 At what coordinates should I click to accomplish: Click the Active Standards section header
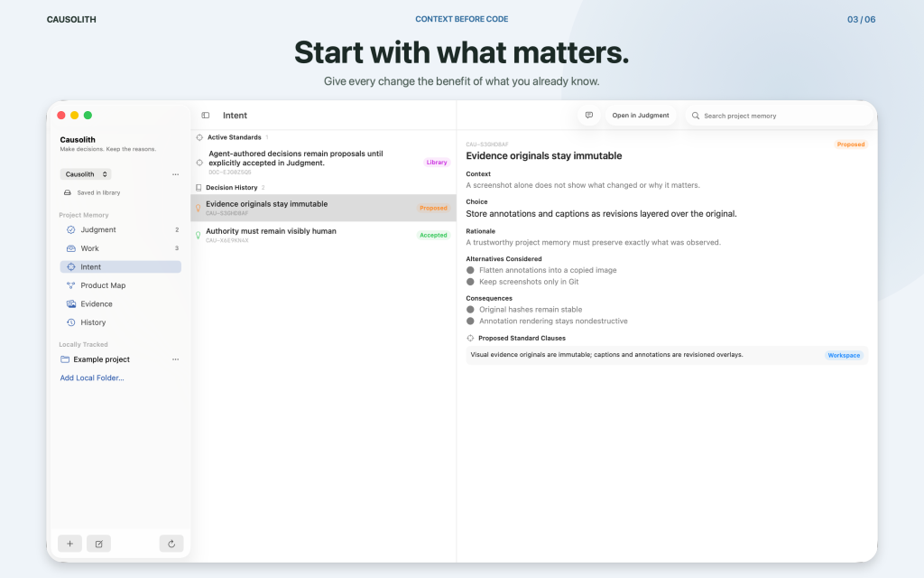(x=234, y=137)
